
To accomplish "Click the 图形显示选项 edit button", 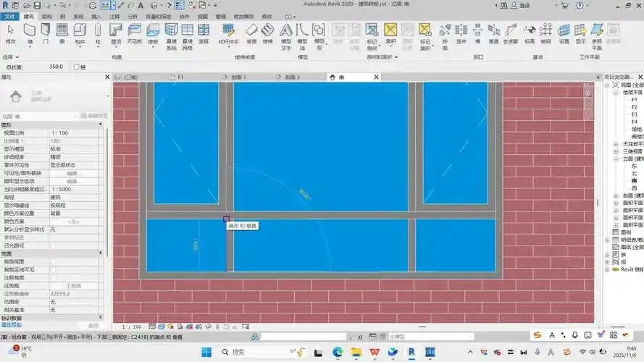I will (74, 181).
